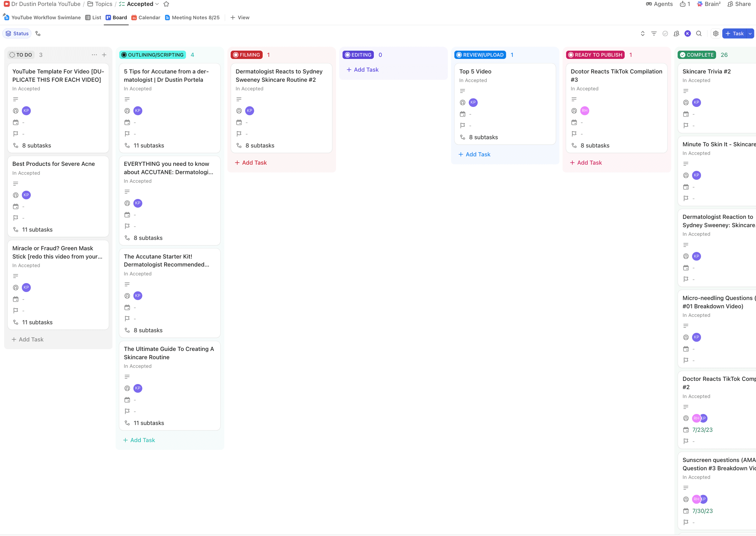This screenshot has height=536, width=756.
Task: Favorite the Accepted list with the star icon
Action: (x=167, y=4)
